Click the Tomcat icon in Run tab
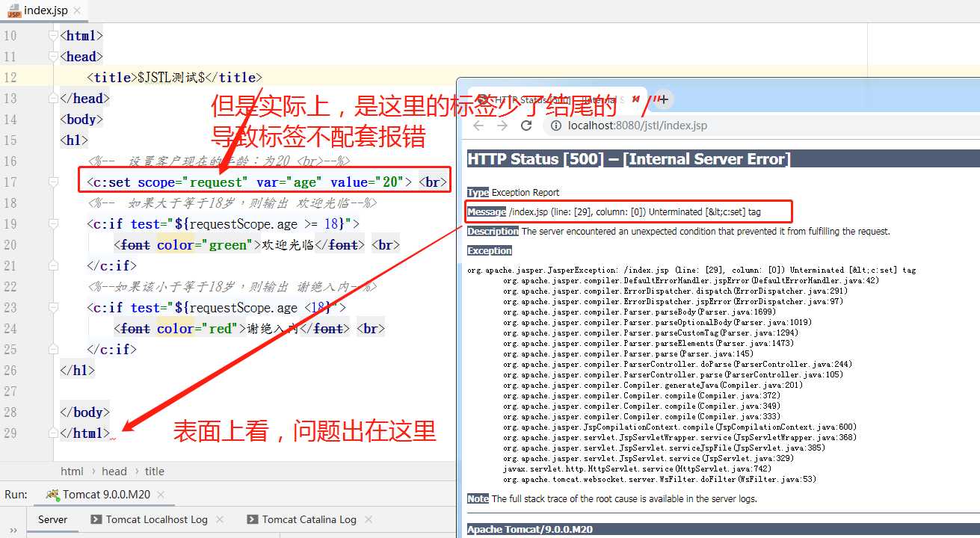The height and width of the screenshot is (538, 980). click(x=52, y=495)
